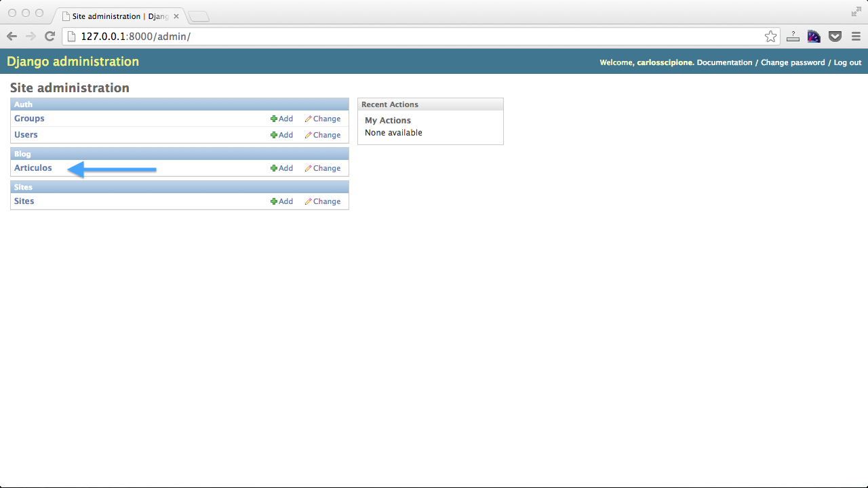Change existing Groups

pos(323,119)
